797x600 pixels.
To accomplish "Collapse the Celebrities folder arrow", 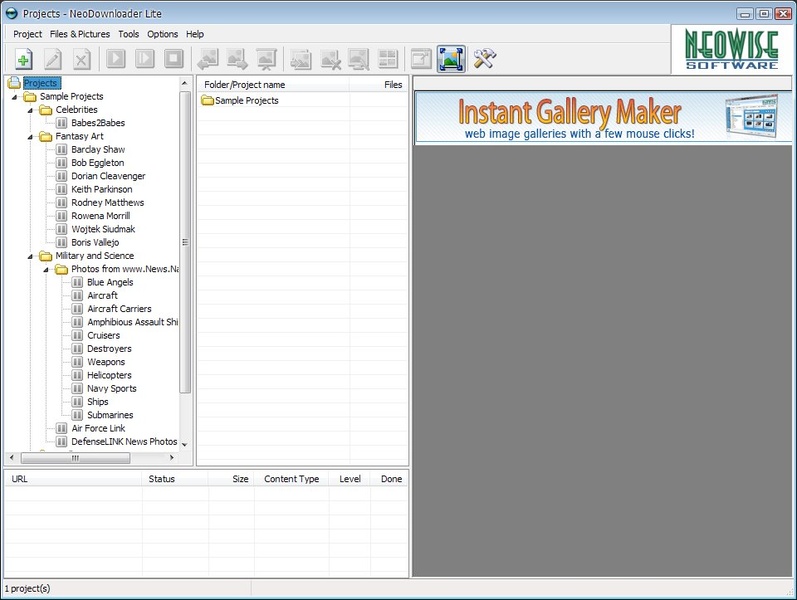I will tap(30, 110).
